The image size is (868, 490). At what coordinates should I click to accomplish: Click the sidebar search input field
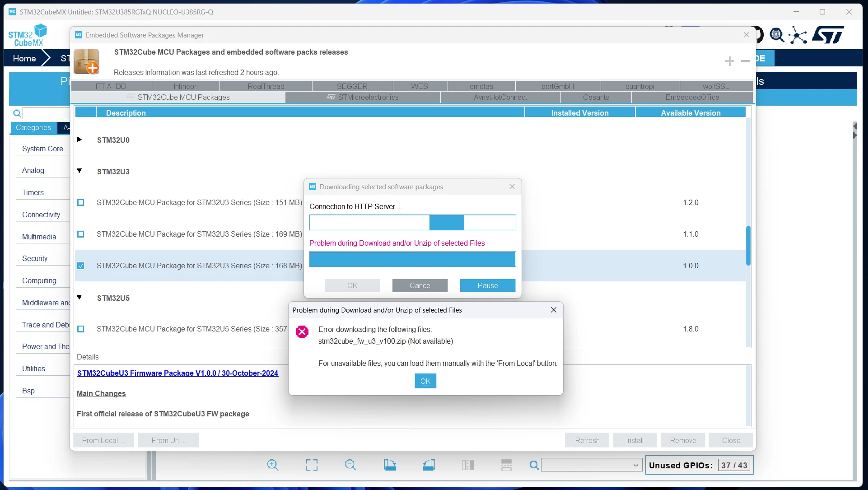tap(47, 113)
